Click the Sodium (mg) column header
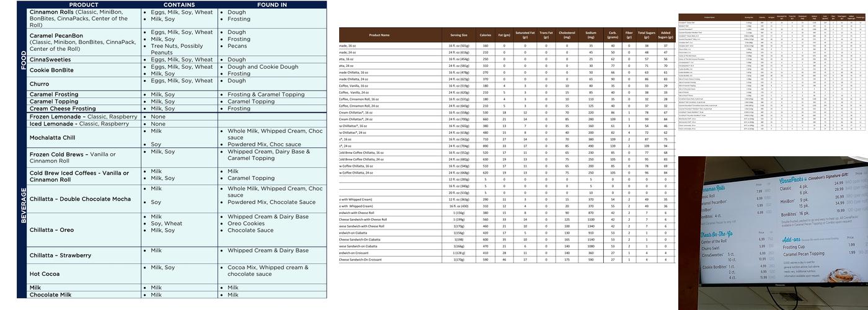868x310 pixels. coord(591,35)
